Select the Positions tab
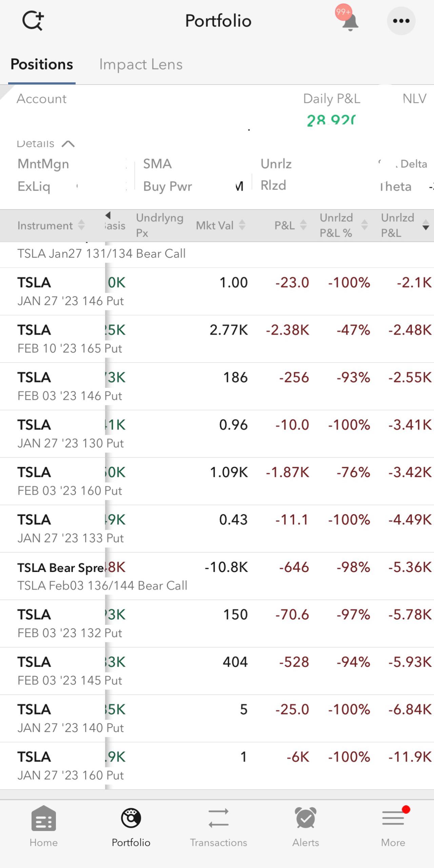 pos(42,64)
